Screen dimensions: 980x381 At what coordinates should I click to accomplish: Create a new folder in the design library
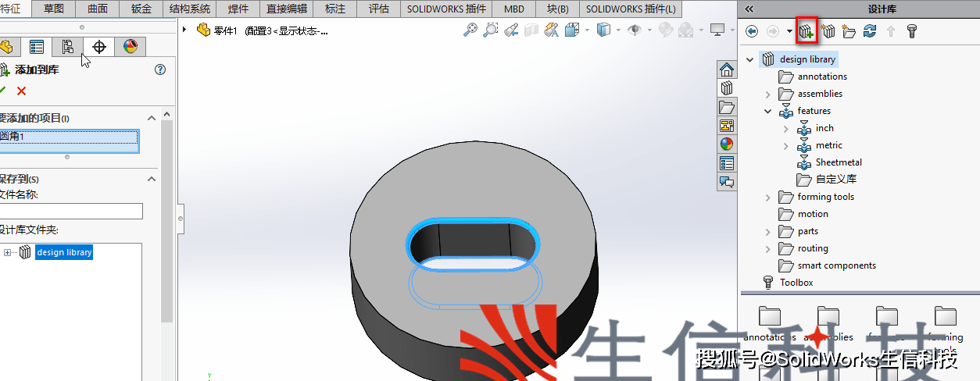point(849,31)
